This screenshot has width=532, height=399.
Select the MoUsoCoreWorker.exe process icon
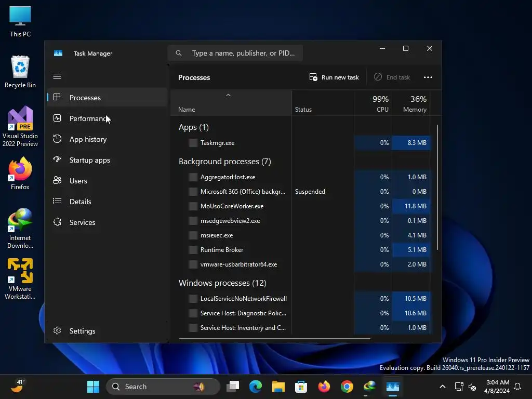coord(193,206)
